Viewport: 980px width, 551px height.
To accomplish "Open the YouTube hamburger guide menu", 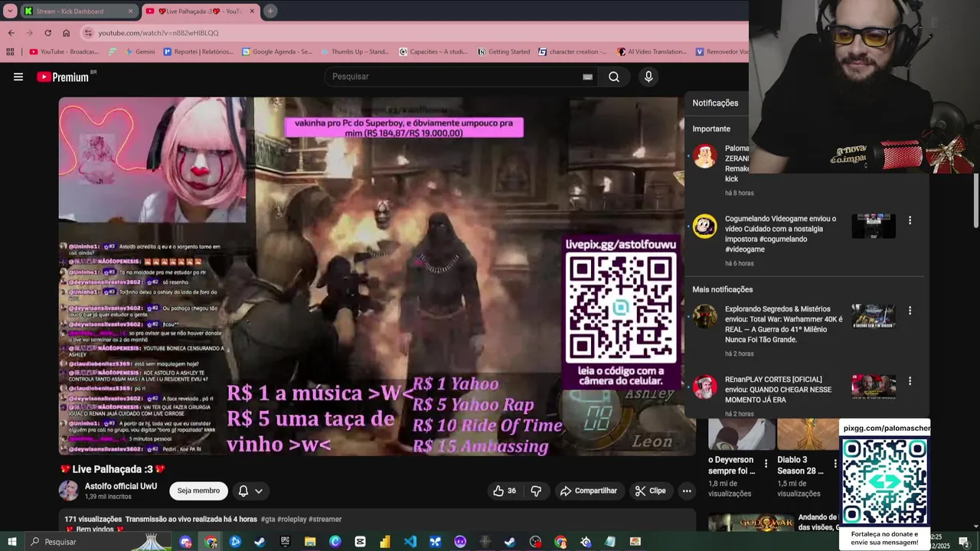I will point(18,77).
